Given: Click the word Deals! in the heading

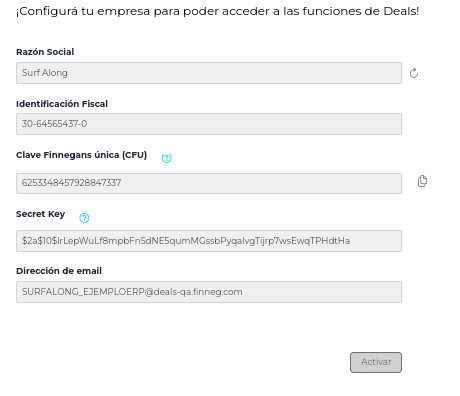Looking at the screenshot, I should [401, 11].
